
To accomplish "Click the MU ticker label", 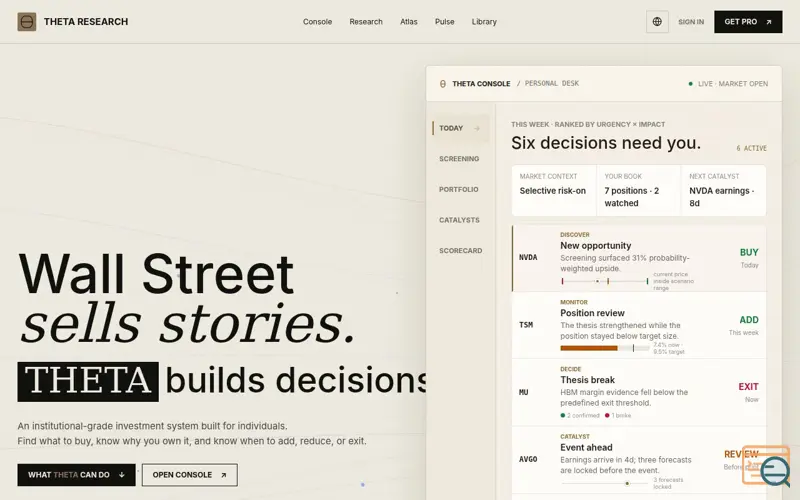I will 523,392.
